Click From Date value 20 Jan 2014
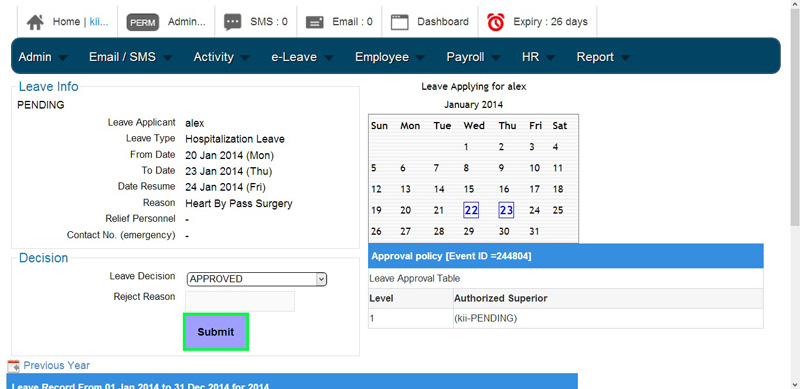800x389 pixels. pos(230,155)
